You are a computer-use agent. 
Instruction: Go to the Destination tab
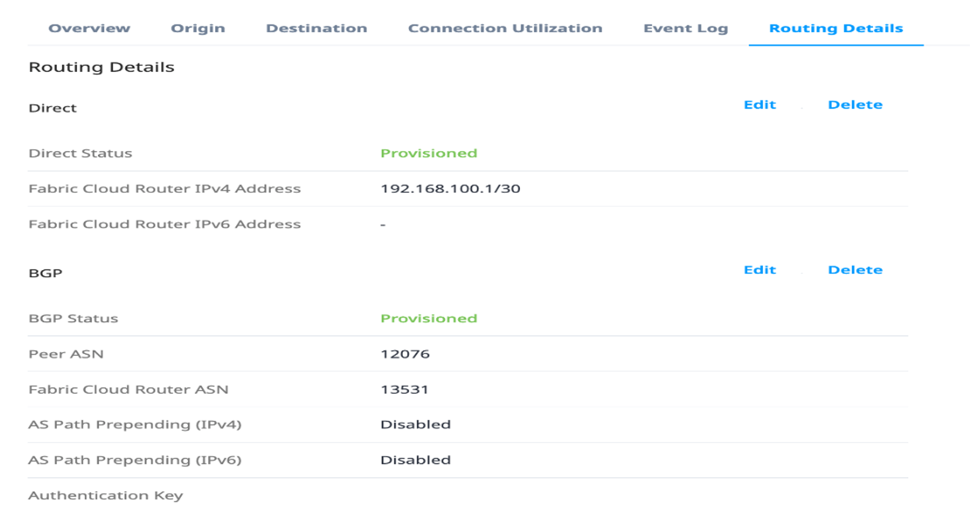coord(316,28)
